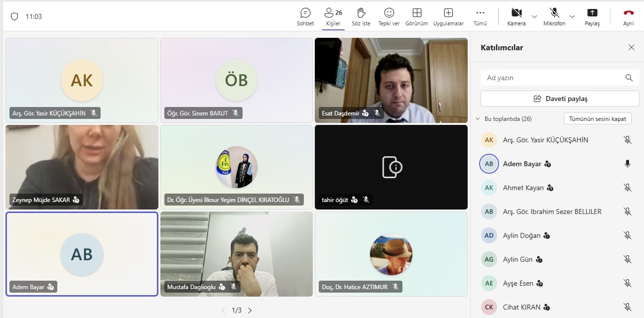This screenshot has height=318, width=644.
Task: Expand the Mikrofon options dropdown arrow
Action: pyautogui.click(x=572, y=16)
